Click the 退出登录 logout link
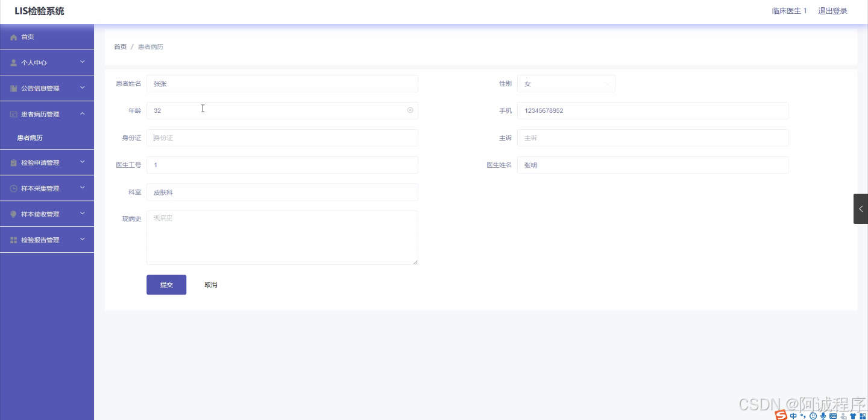Viewport: 868px width, 420px height. pos(832,10)
